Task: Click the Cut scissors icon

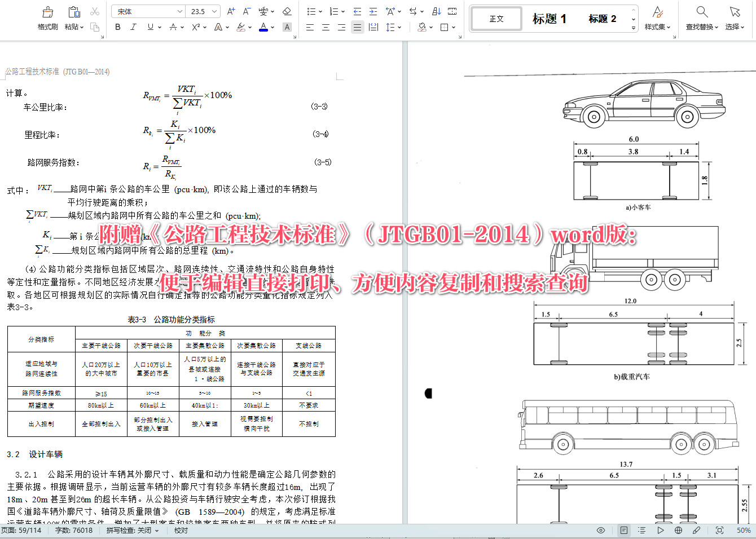Action: 95,11
